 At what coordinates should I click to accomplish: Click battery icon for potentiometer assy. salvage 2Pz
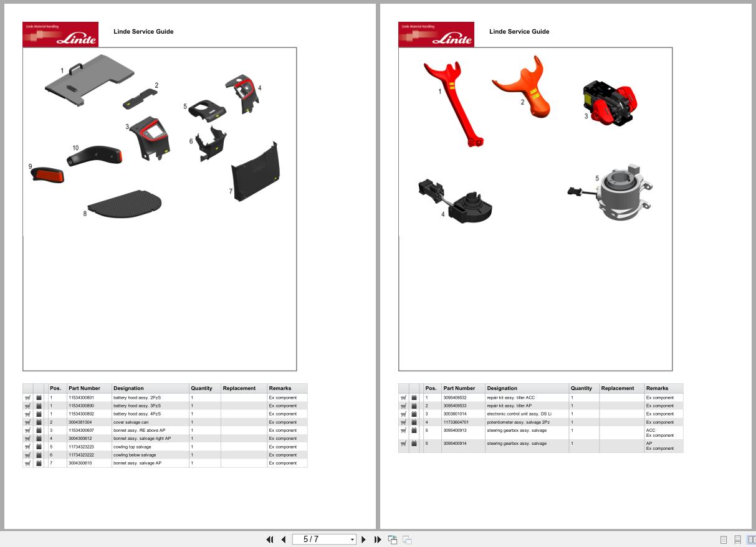tap(414, 422)
